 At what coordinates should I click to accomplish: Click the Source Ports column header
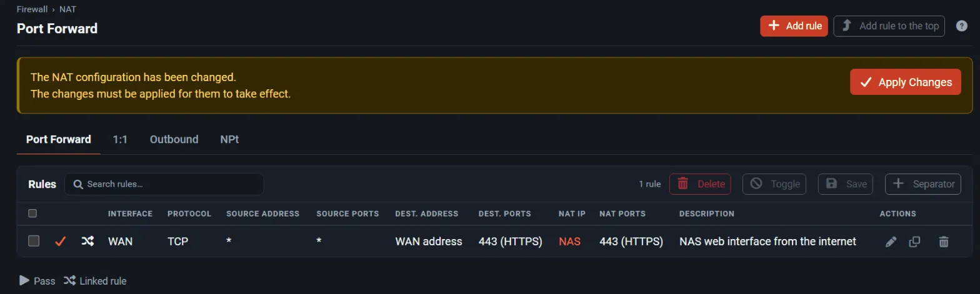[x=347, y=213]
